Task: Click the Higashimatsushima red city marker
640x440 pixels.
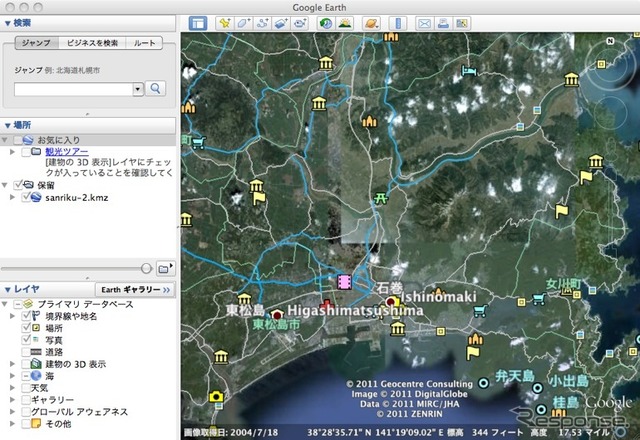Action: (x=277, y=315)
